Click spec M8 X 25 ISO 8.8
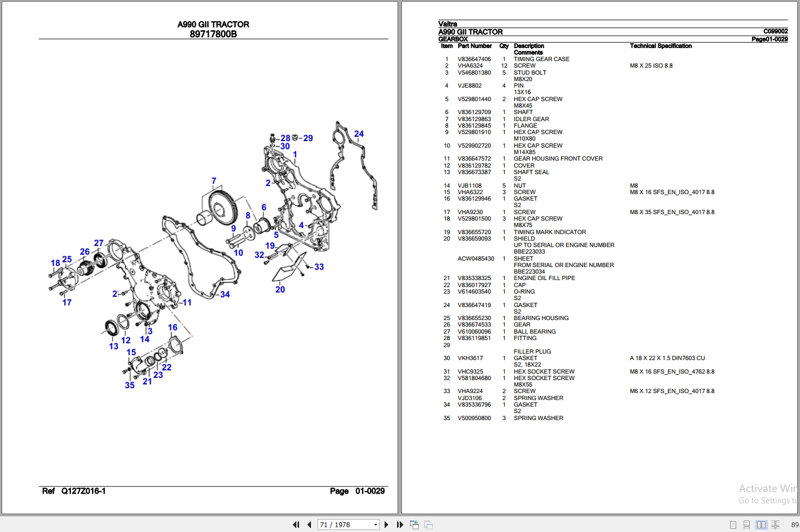Viewport: 800px width, 532px height. [651, 65]
